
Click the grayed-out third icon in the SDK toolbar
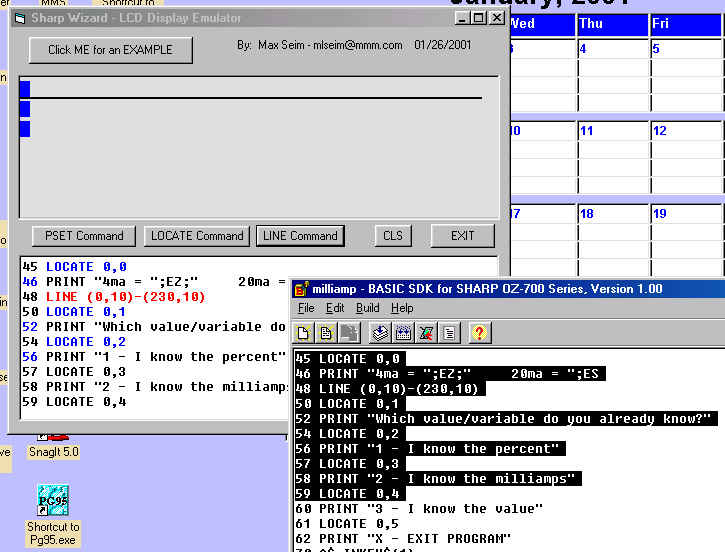347,333
